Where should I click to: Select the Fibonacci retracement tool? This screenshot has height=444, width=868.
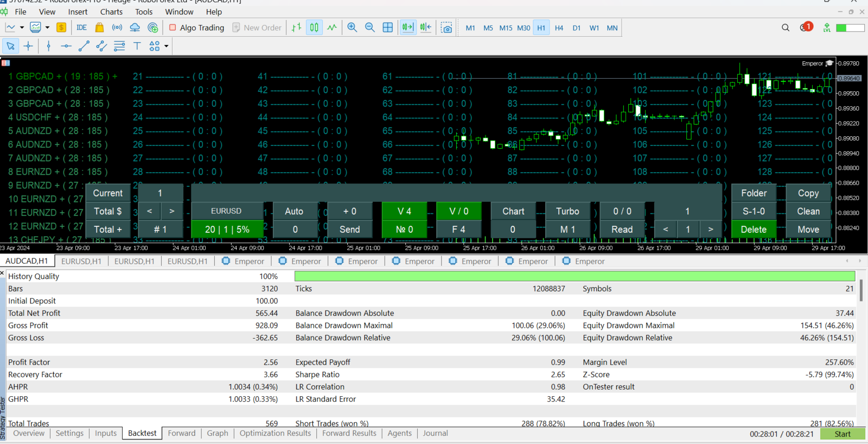(119, 46)
